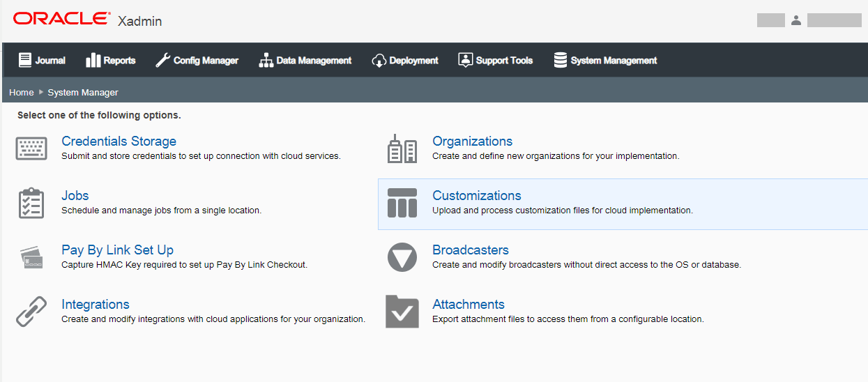The height and width of the screenshot is (382, 868).
Task: Click the Integrations chain link icon
Action: pyautogui.click(x=31, y=312)
